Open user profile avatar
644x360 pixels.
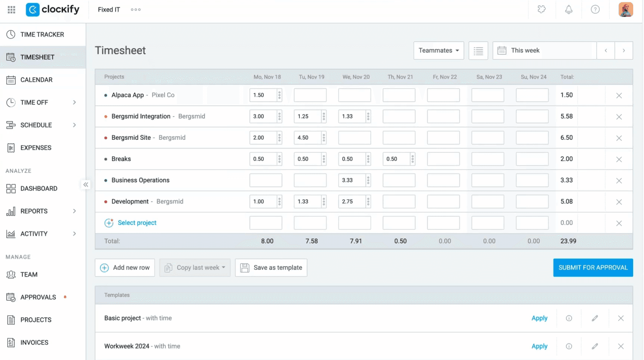click(x=626, y=10)
